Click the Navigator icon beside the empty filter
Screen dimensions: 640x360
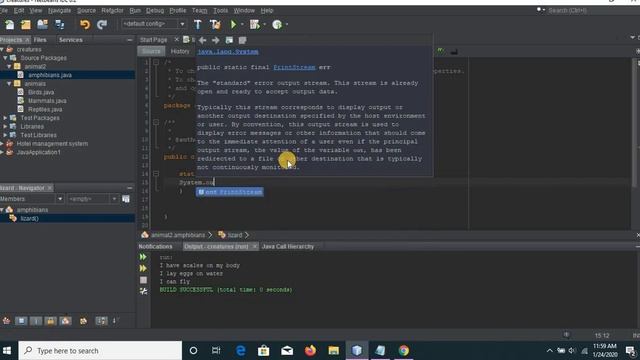coord(126,199)
